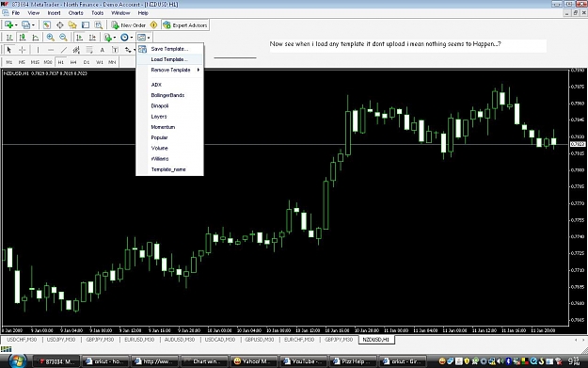Click the New Order button
This screenshot has width=588, height=368.
point(128,25)
